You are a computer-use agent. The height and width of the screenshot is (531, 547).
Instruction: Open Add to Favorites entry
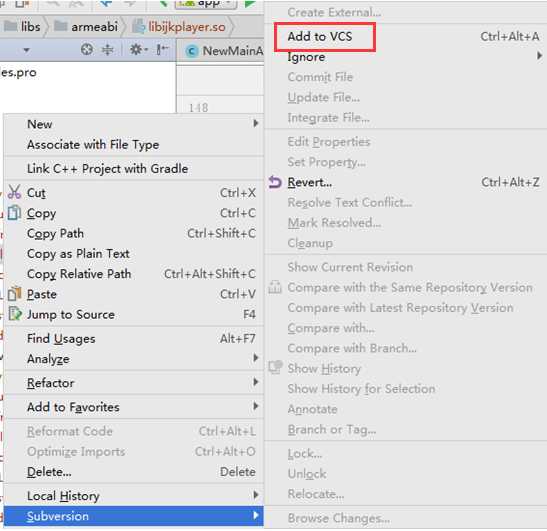(134, 407)
